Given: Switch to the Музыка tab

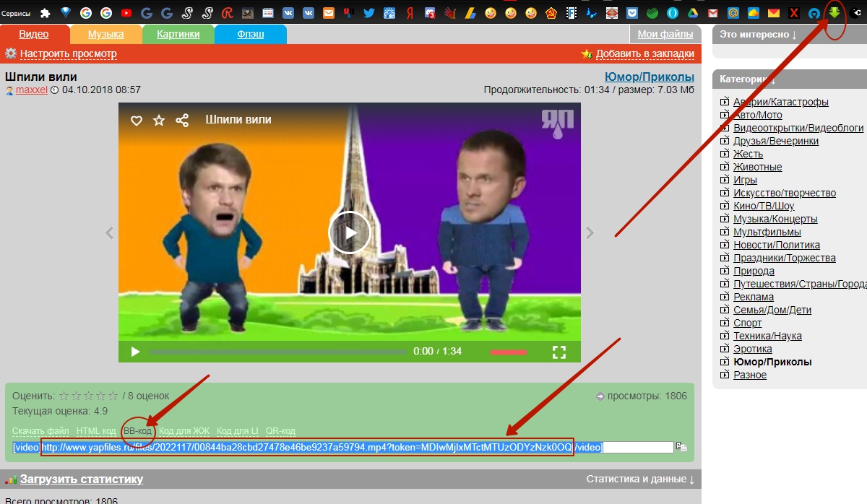Looking at the screenshot, I should [105, 34].
